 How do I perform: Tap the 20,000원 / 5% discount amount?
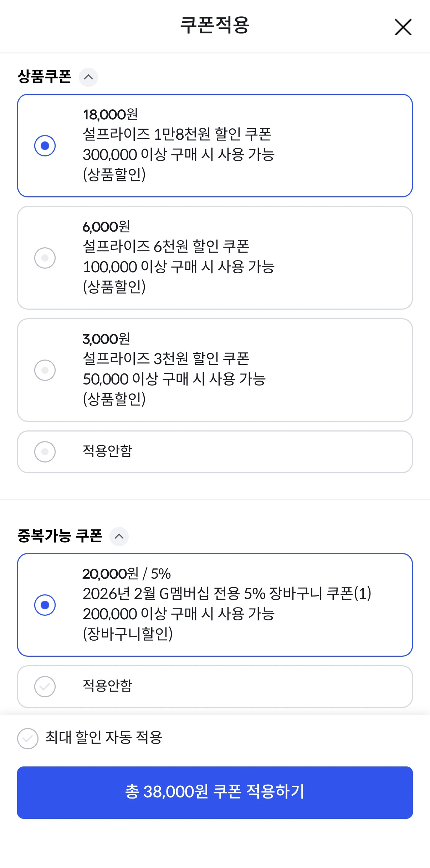[127, 574]
